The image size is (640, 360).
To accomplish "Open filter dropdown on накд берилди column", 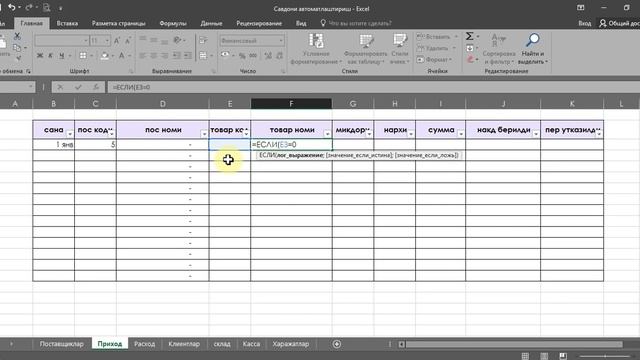I will click(x=536, y=134).
